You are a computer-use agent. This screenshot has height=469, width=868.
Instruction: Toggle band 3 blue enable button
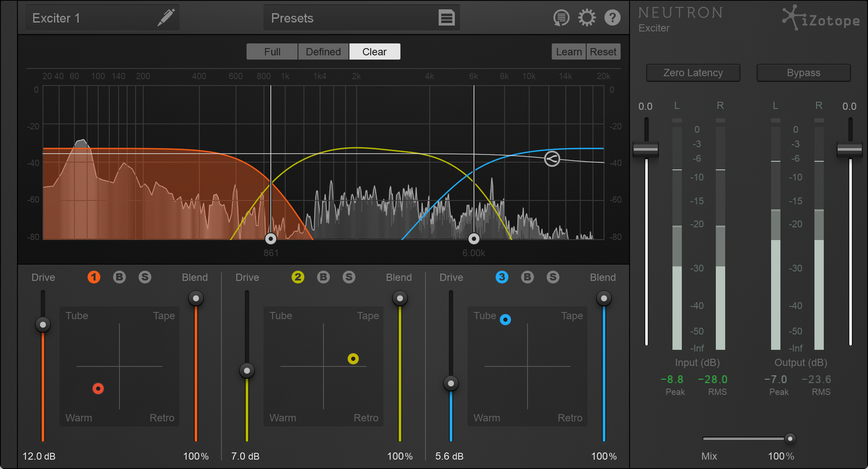tap(502, 277)
